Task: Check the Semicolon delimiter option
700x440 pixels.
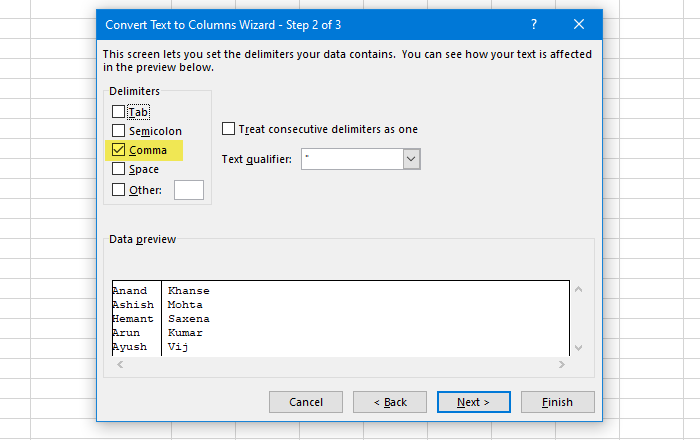Action: click(x=118, y=131)
